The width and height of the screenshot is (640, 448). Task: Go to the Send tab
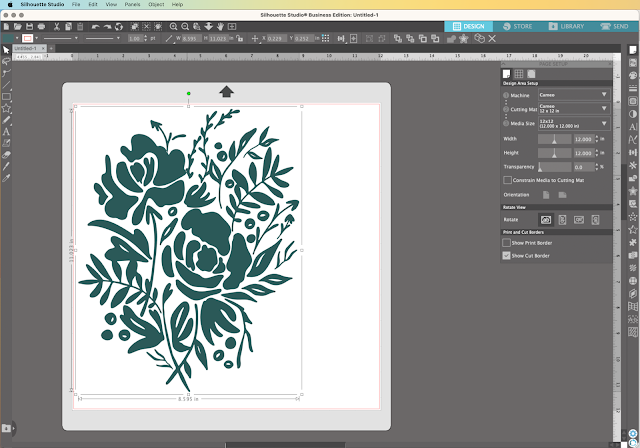pyautogui.click(x=614, y=24)
